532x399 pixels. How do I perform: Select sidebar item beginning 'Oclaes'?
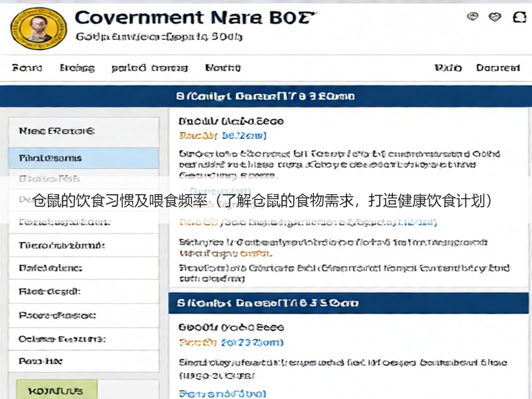pyautogui.click(x=84, y=339)
